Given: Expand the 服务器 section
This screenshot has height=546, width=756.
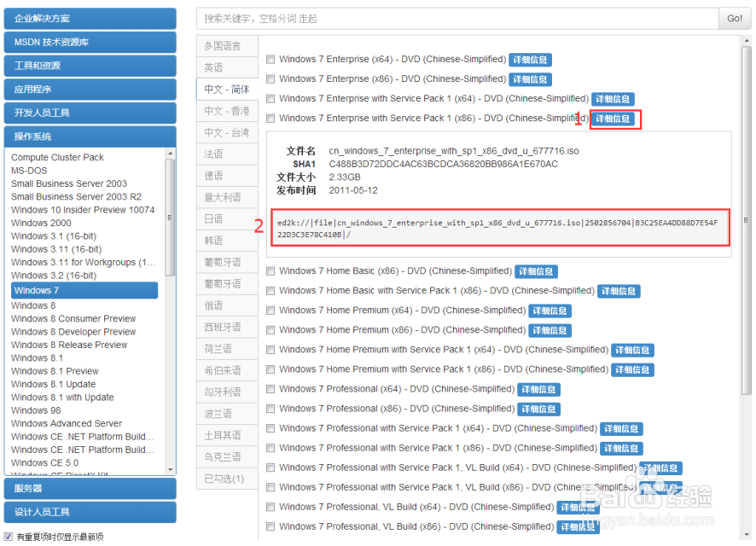Looking at the screenshot, I should 90,488.
